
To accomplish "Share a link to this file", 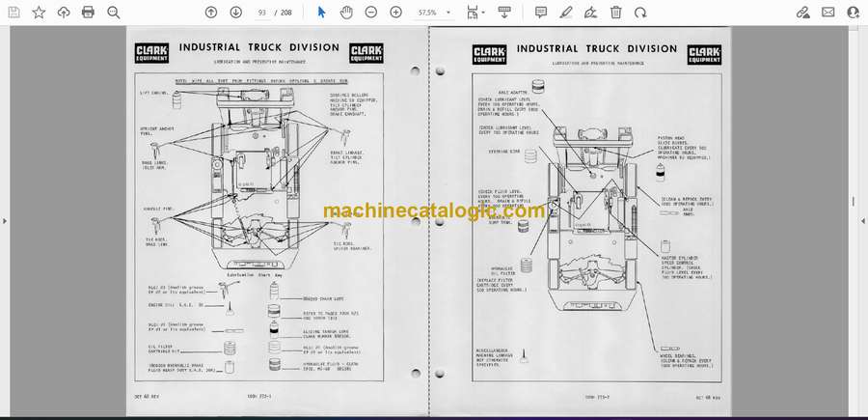I will click(803, 13).
